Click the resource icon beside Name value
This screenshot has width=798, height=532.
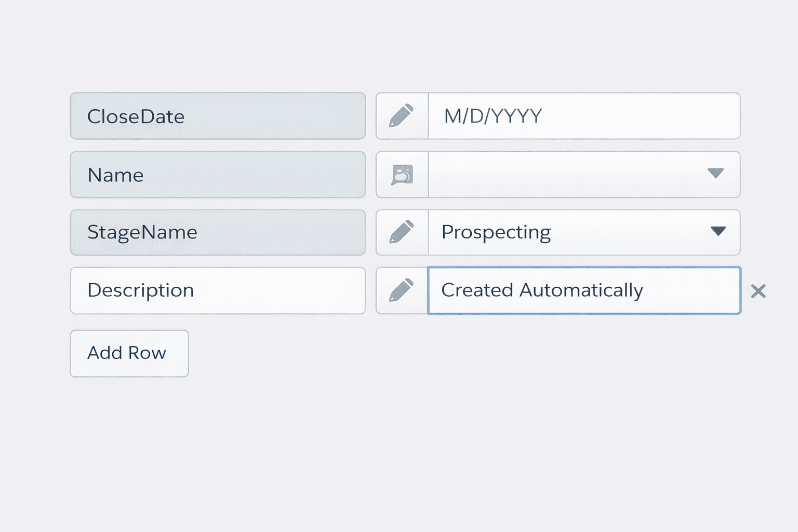402,175
